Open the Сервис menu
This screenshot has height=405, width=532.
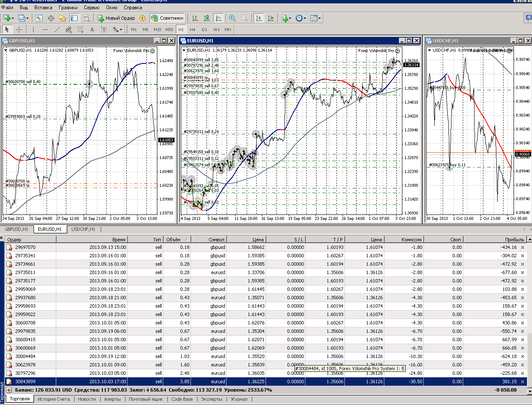91,7
